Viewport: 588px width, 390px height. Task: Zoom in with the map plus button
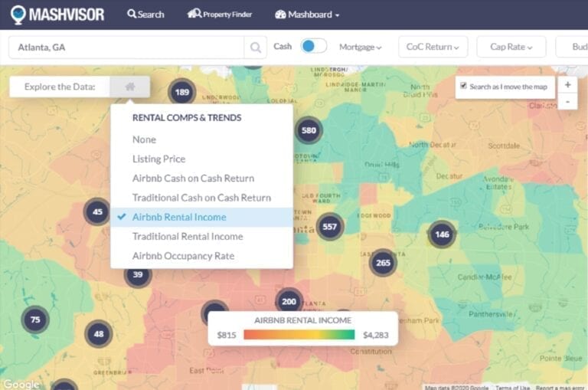click(567, 85)
